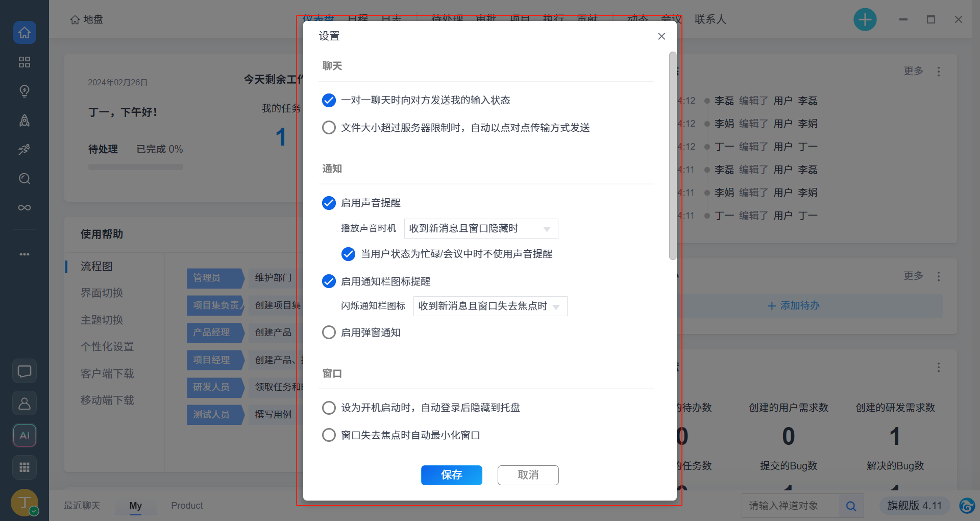The height and width of the screenshot is (521, 980).
Task: Open the app grid icon near the sidebar bottom
Action: pyautogui.click(x=24, y=467)
